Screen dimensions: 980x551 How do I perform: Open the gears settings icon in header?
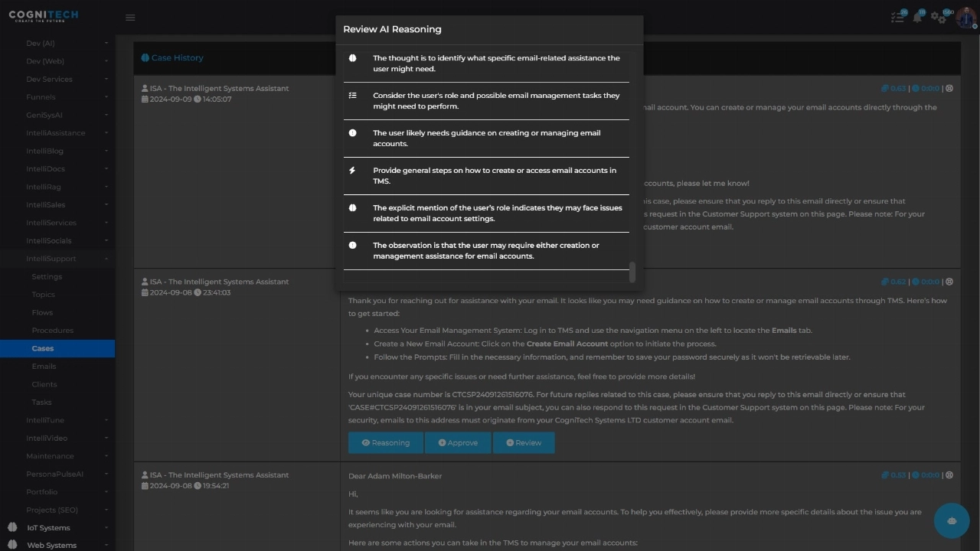[x=938, y=17]
